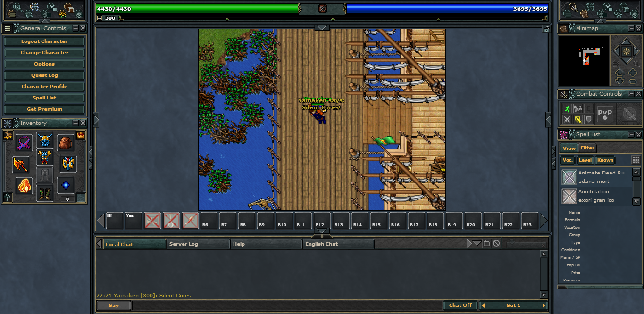Screen dimensions: 644x314
Task: Collapse the Combat Controls panel
Action: pyautogui.click(x=631, y=94)
